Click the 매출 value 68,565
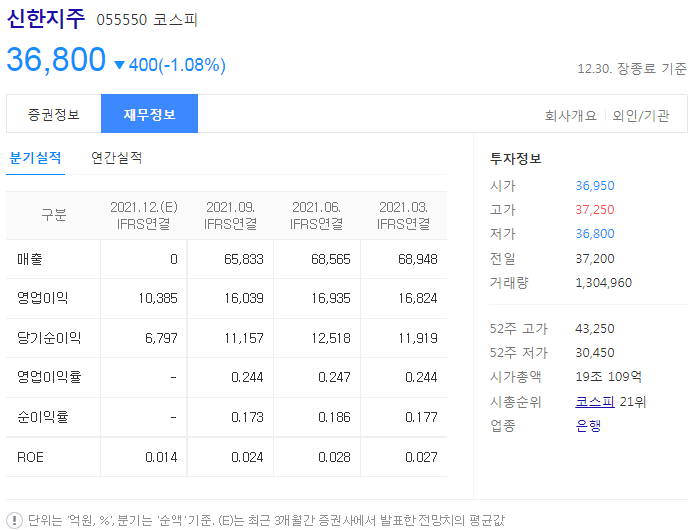The height and width of the screenshot is (530, 692). coord(331,259)
